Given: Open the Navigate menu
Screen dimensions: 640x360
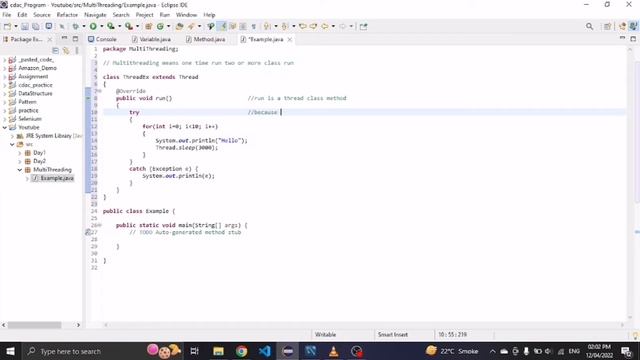Looking at the screenshot, I should [x=95, y=15].
